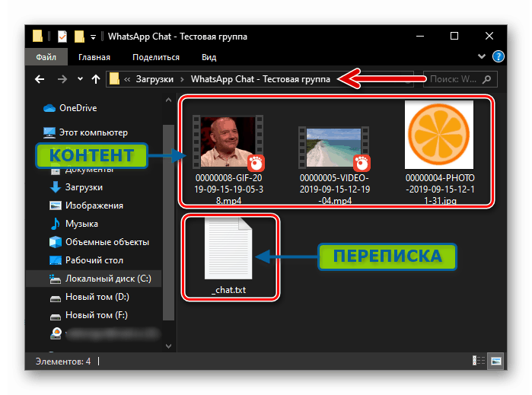Select the 00000008-GIF video thumbnail
The height and width of the screenshot is (395, 532).
(x=228, y=142)
